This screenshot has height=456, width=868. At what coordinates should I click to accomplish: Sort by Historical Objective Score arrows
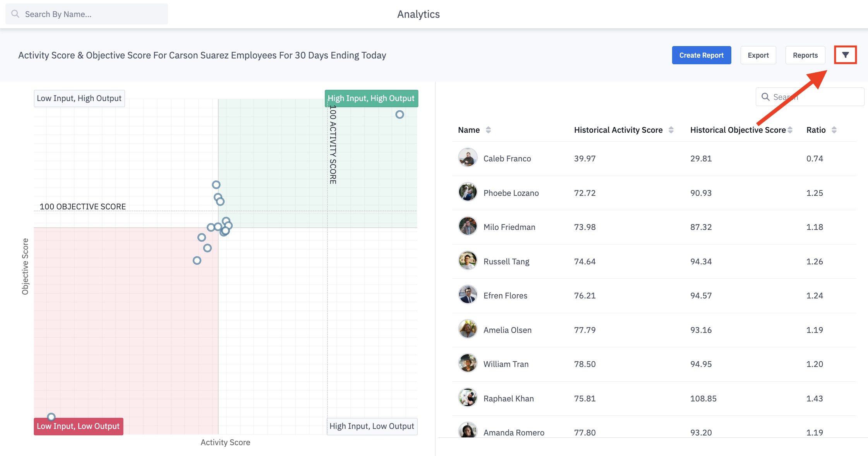click(790, 130)
